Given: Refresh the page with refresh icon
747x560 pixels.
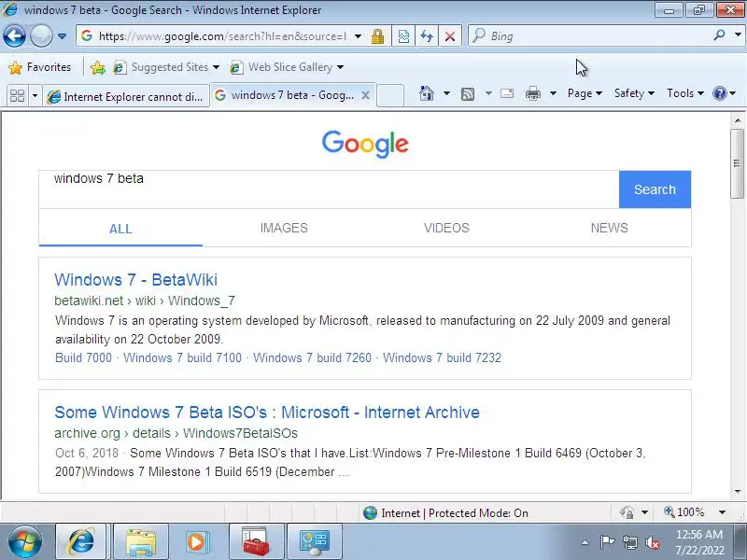Looking at the screenshot, I should click(427, 36).
